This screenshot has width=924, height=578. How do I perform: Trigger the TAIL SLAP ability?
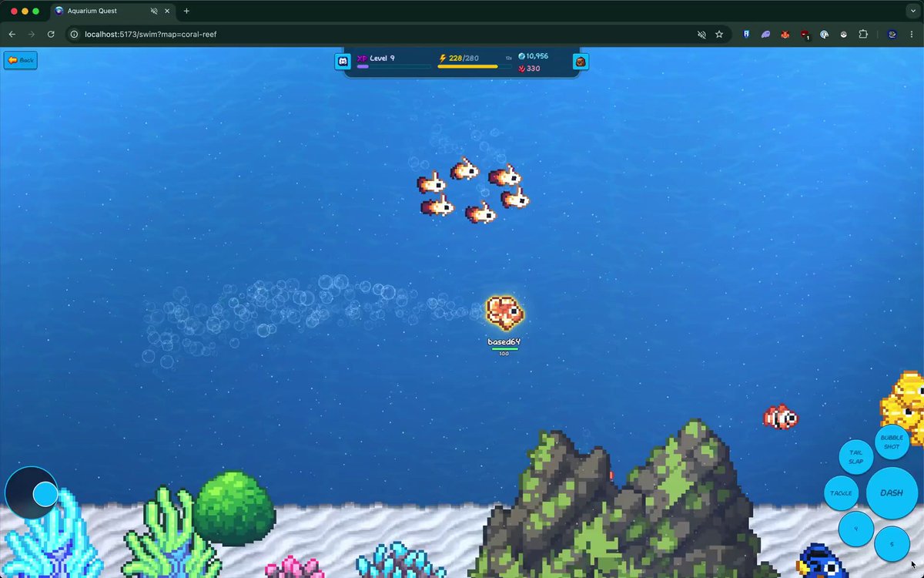tap(855, 457)
